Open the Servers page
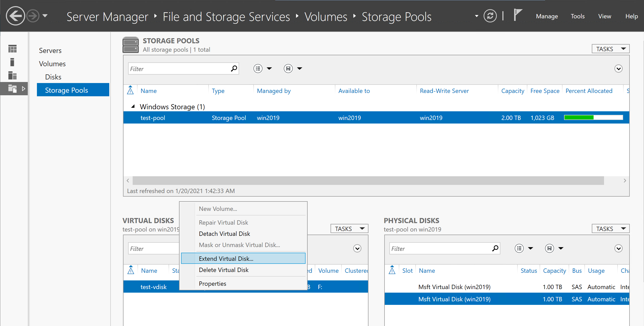The height and width of the screenshot is (326, 644). 50,50
